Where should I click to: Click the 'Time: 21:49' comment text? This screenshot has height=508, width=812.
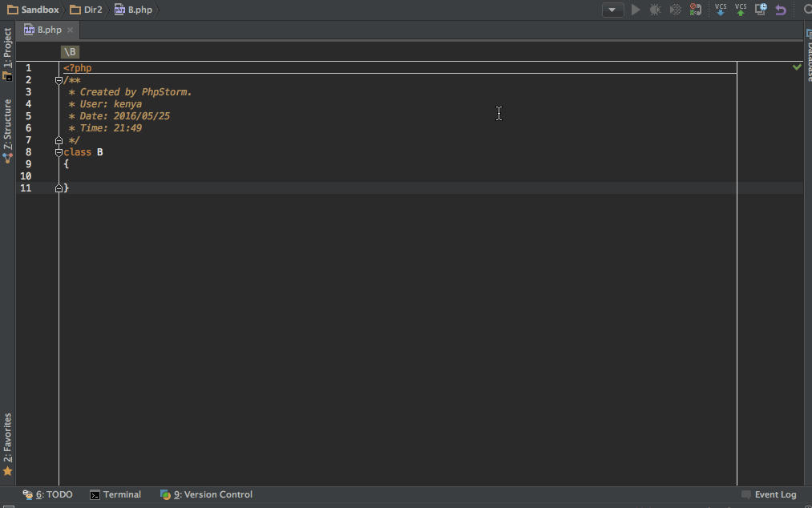point(111,128)
